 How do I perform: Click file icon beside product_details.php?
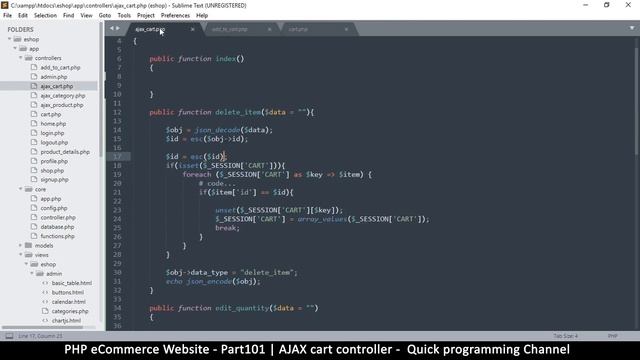[34, 152]
